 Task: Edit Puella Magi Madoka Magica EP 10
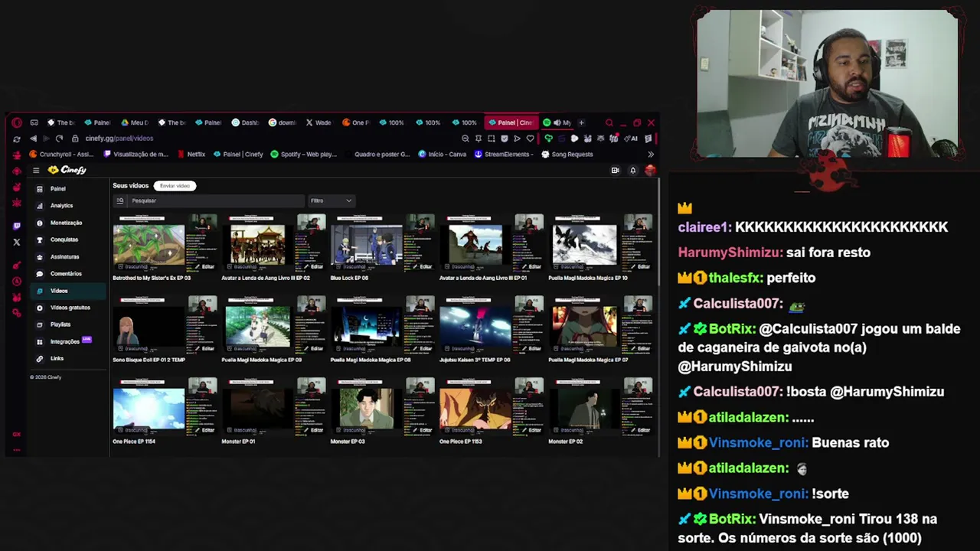pyautogui.click(x=641, y=266)
